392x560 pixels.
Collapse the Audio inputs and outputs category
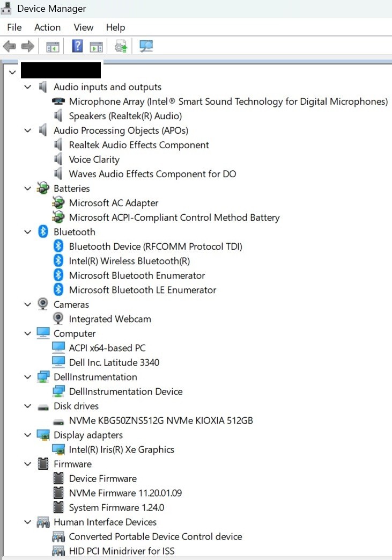[x=28, y=87]
